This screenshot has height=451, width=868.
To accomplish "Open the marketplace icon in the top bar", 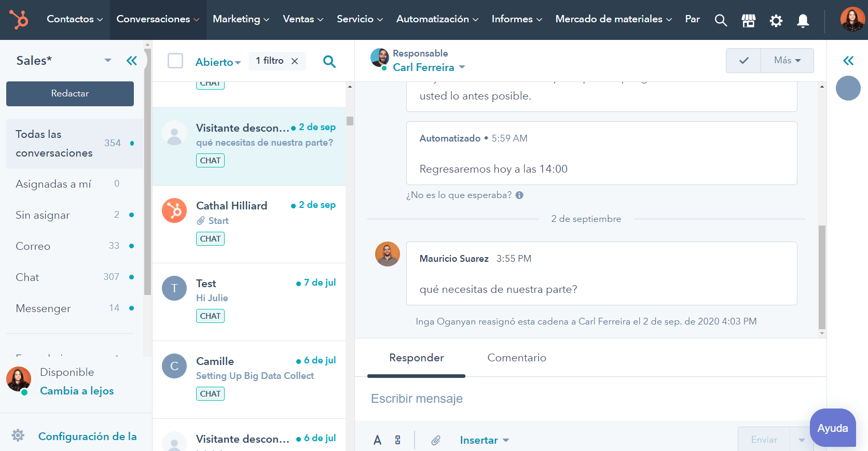I will click(748, 20).
